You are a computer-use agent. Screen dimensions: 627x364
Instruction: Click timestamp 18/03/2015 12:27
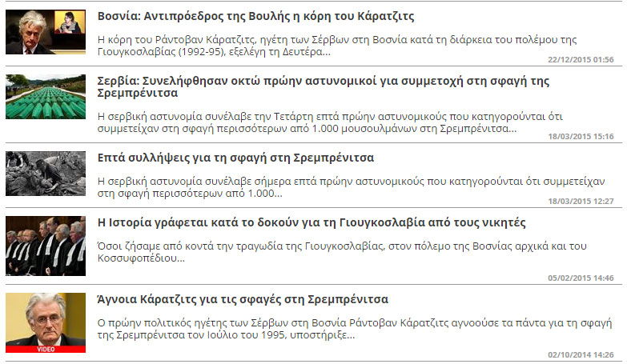click(x=581, y=201)
